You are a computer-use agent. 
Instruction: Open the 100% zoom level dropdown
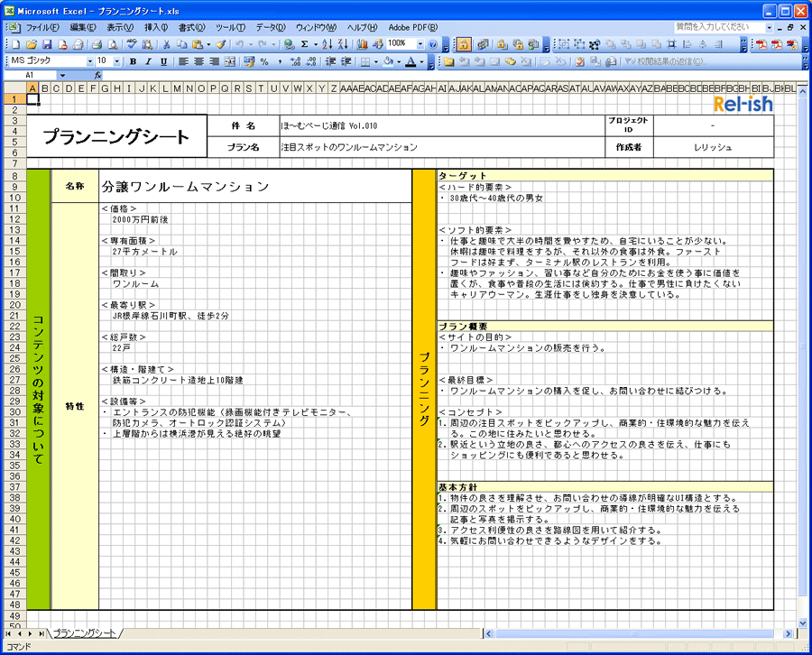pyautogui.click(x=420, y=44)
